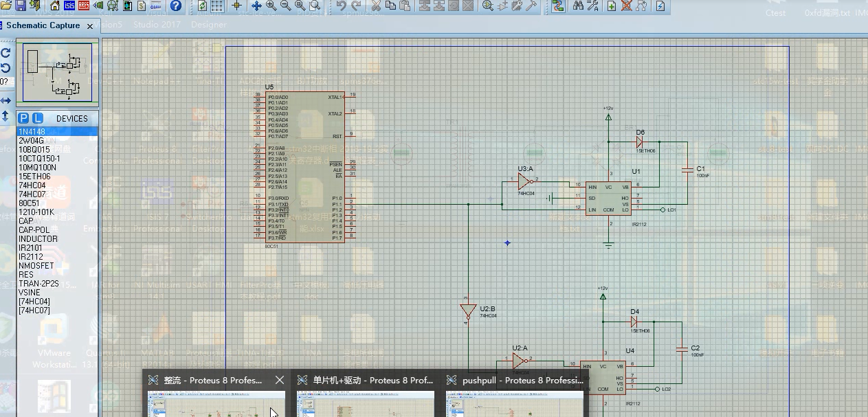
Task: Click the Remove Sheet red X icon
Action: [627, 5]
